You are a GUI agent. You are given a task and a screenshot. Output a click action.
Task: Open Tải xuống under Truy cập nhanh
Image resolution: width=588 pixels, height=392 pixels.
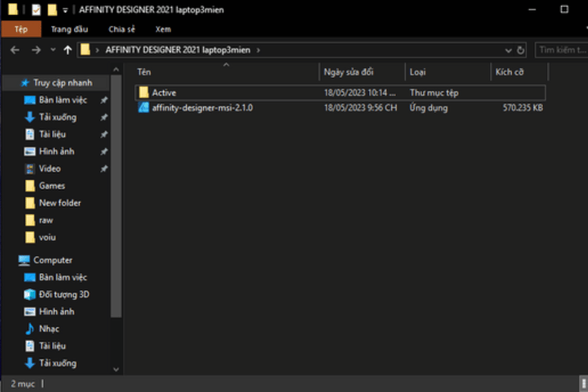(x=57, y=117)
